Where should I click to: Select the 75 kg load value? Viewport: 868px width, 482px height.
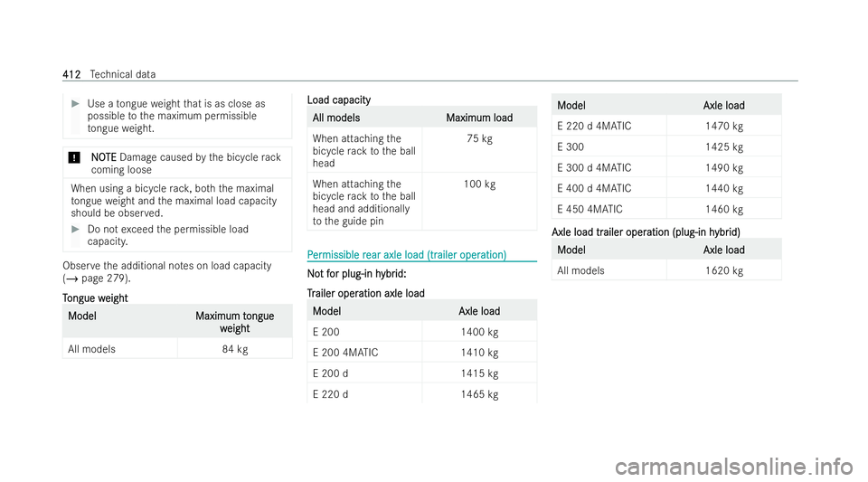point(479,138)
